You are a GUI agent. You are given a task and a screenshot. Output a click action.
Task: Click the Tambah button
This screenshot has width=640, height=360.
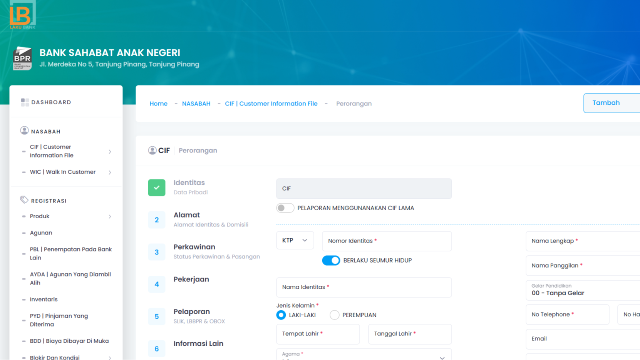coord(611,103)
